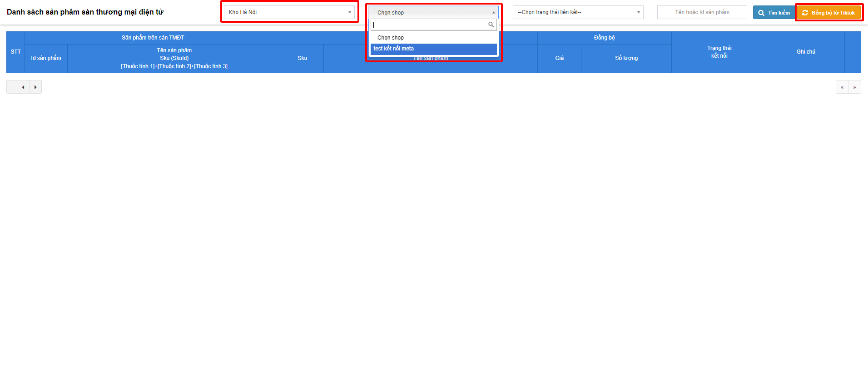The image size is (868, 379).
Task: Click the empty pagination box beside arrows
Action: tap(12, 87)
